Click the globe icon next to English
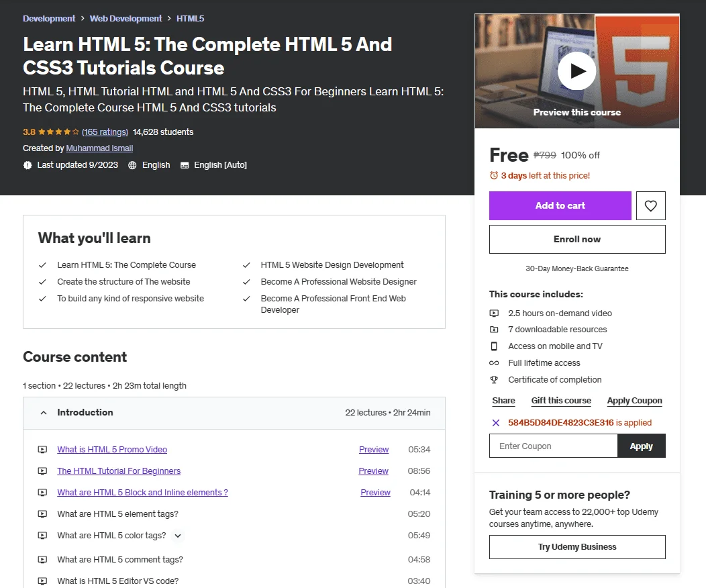Viewport: 706px width, 588px height. [132, 165]
